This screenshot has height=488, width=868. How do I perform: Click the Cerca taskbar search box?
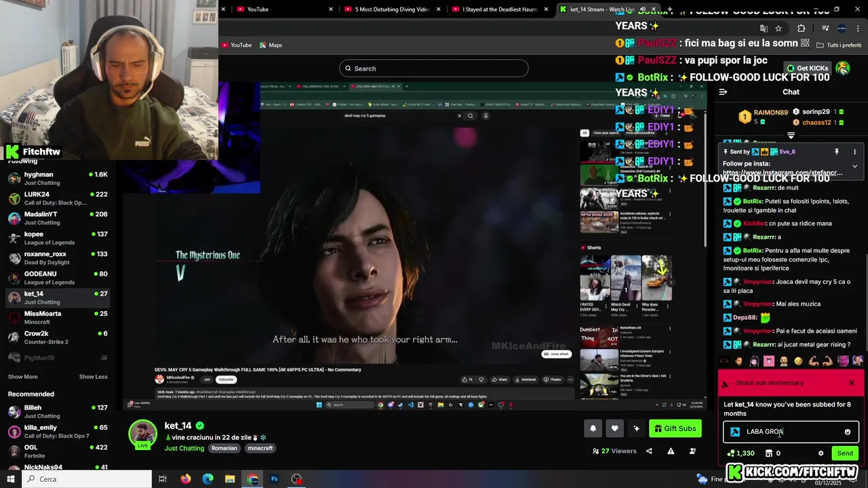coord(87,479)
